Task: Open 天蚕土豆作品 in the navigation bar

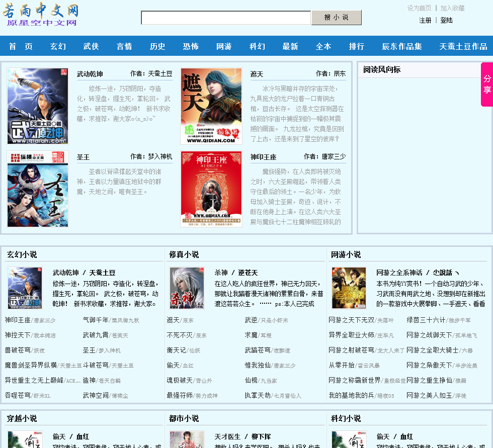Action: point(463,46)
